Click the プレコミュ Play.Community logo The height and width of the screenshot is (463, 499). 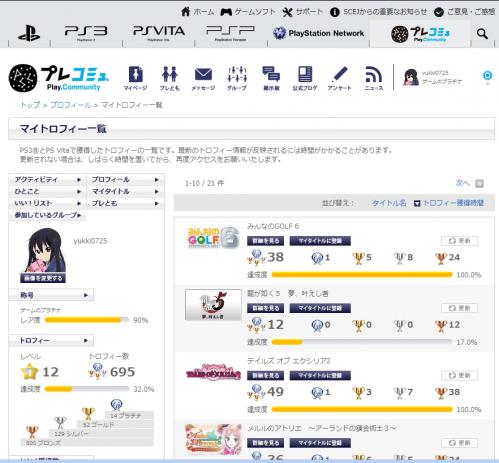(59, 78)
